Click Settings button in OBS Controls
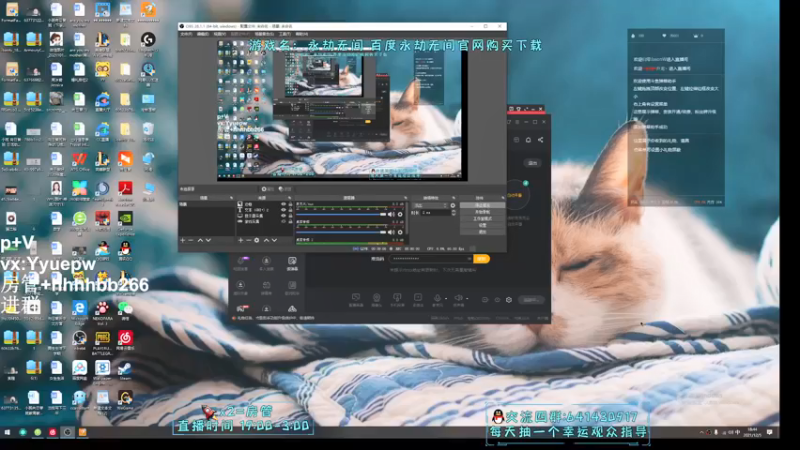 pyautogui.click(x=483, y=225)
